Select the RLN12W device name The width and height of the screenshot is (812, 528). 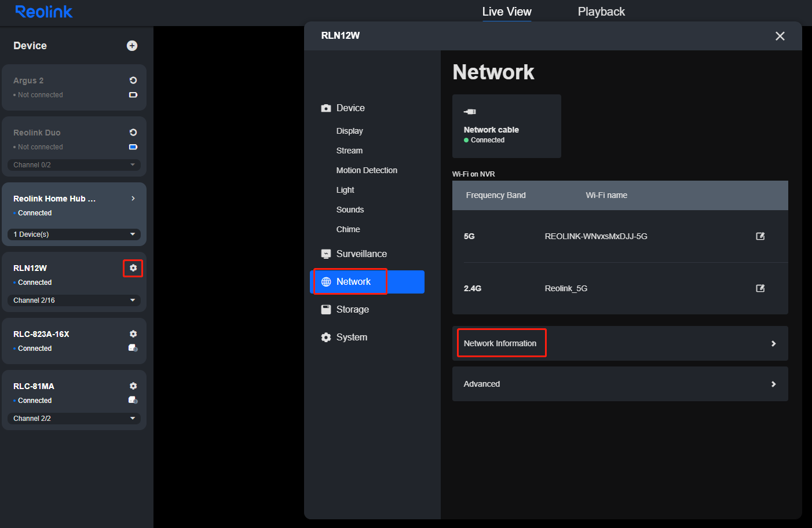[x=30, y=268]
